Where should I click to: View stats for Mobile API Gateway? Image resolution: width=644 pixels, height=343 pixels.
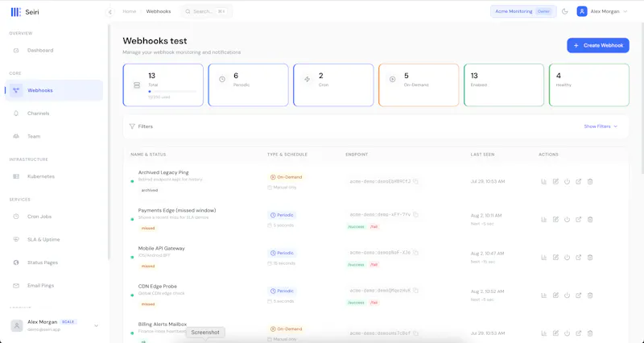[544, 258]
